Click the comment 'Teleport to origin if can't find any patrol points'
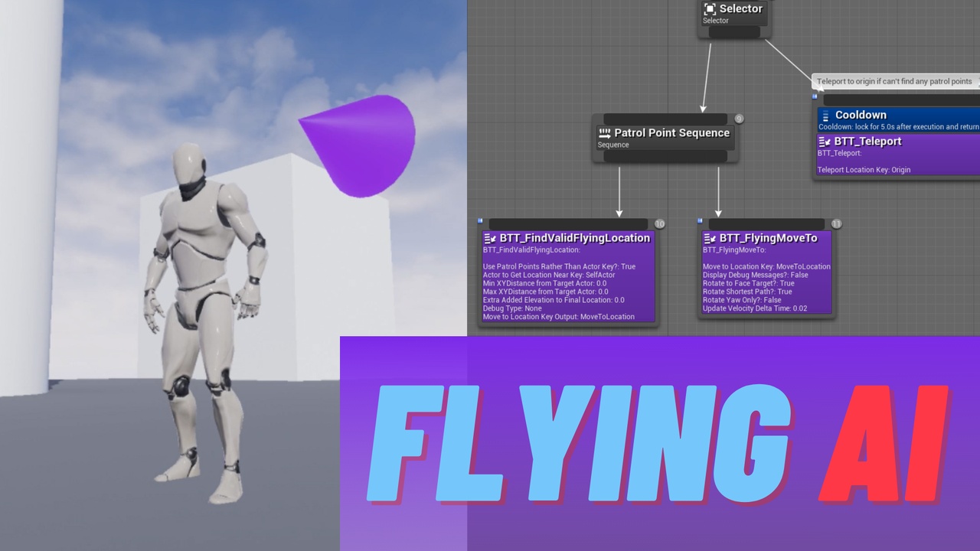980x551 pixels. [894, 81]
